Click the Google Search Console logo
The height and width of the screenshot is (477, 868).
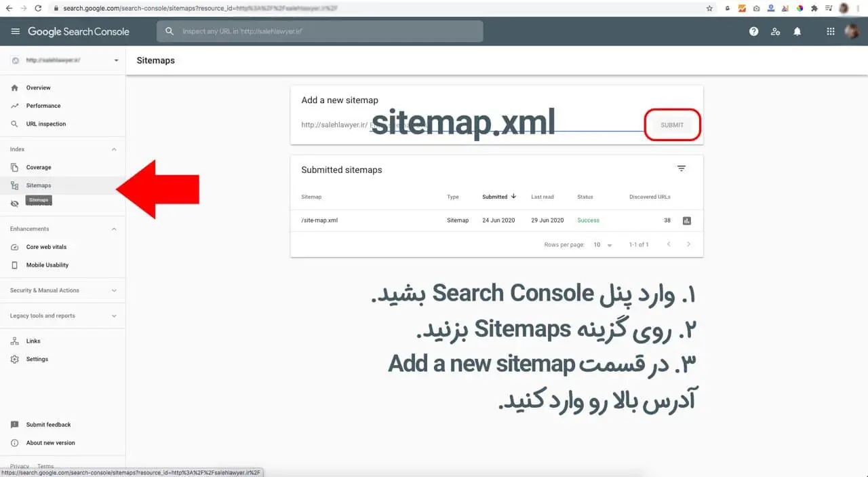(x=79, y=31)
